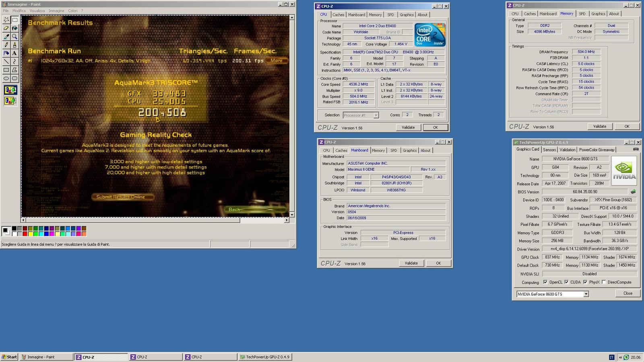The width and height of the screenshot is (644, 362).
Task: Activate the Magnifier tool in Paint
Action: 15,37
